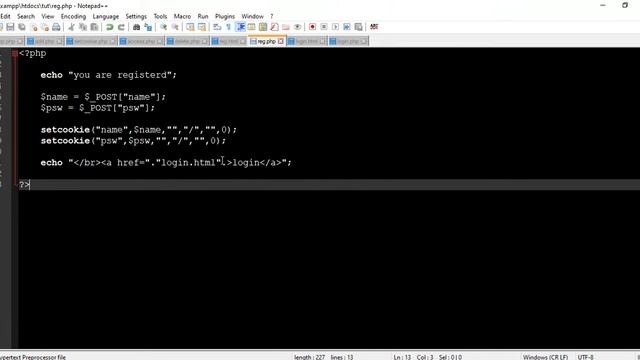
Task: Switch to the login.php tab
Action: tap(348, 41)
